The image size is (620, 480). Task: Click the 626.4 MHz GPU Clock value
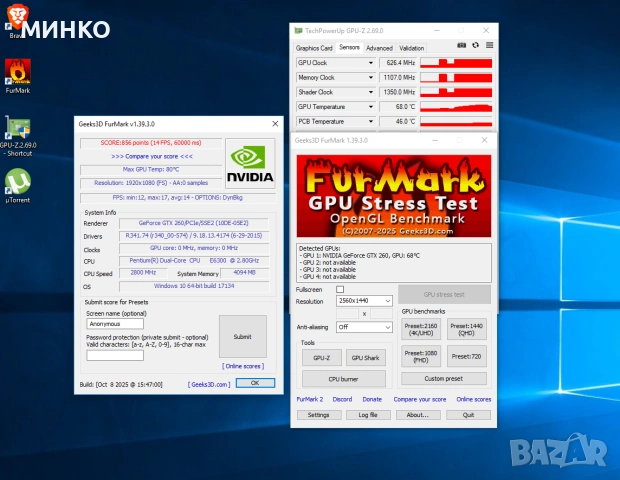tap(398, 63)
